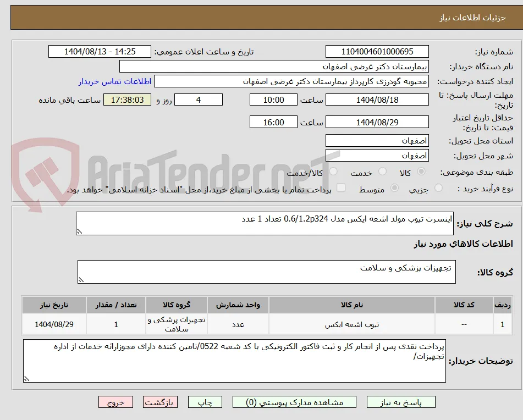Screen dimensions: 523x420
Task: Click the buyer name field بیمارستان دکتر غرضی اصفهان
Action: pos(274,67)
